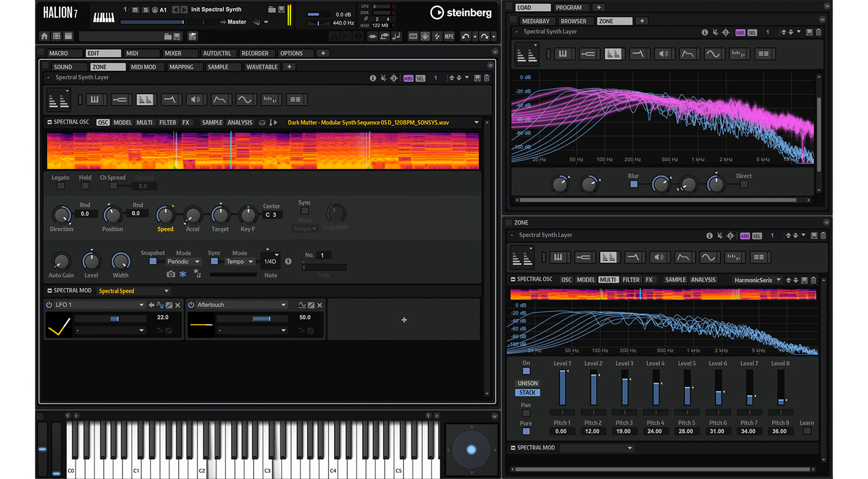This screenshot has width=868, height=479.
Task: Click the snapshot camera icon
Action: click(x=171, y=274)
